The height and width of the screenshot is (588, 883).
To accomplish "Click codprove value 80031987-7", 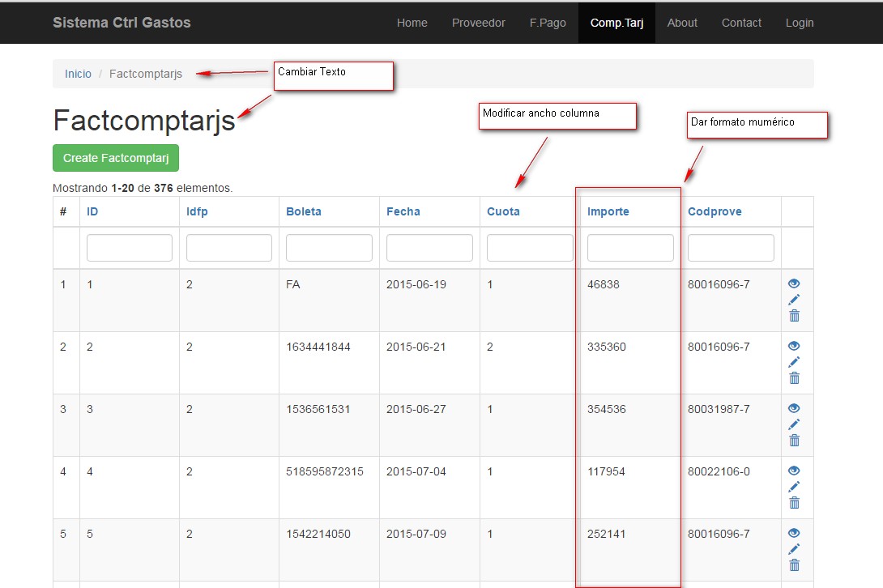I will tap(719, 410).
